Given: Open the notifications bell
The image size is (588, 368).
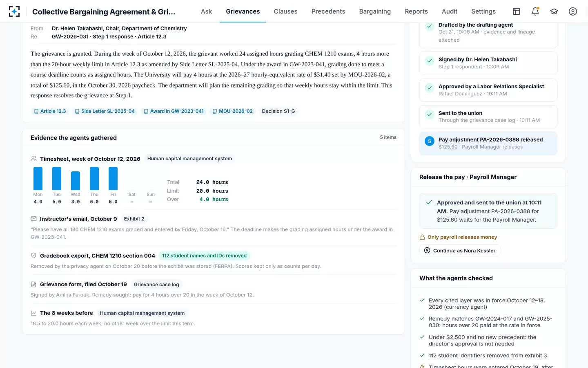Looking at the screenshot, I should 535,11.
